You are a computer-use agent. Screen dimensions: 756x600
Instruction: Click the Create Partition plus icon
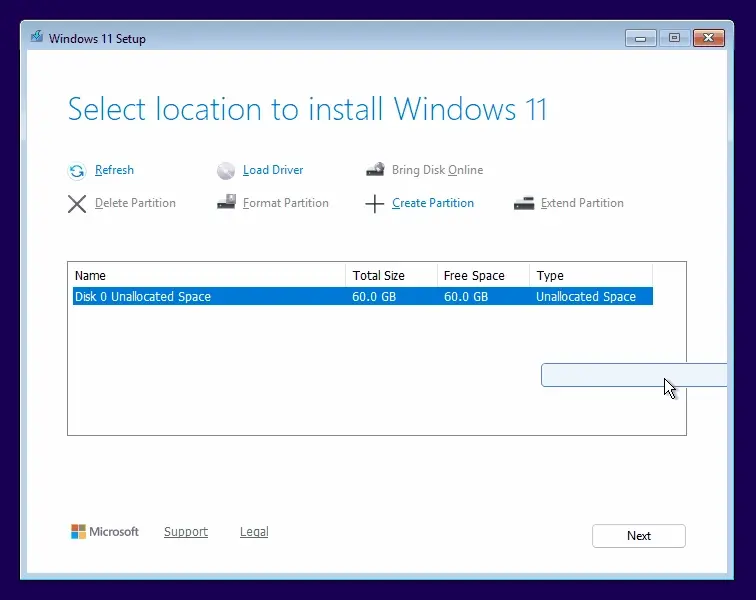(375, 204)
